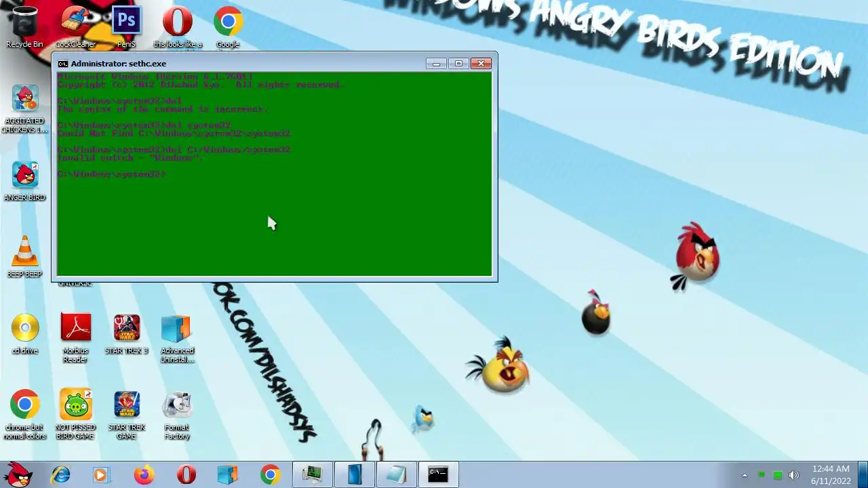Launch the NOT PISSED BIRD GAME icon
The width and height of the screenshot is (868, 488).
point(75,414)
